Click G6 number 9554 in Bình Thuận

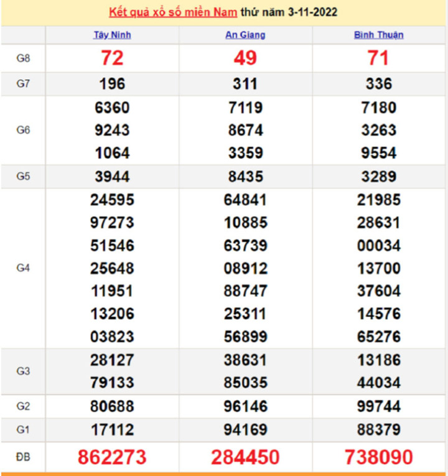click(378, 153)
